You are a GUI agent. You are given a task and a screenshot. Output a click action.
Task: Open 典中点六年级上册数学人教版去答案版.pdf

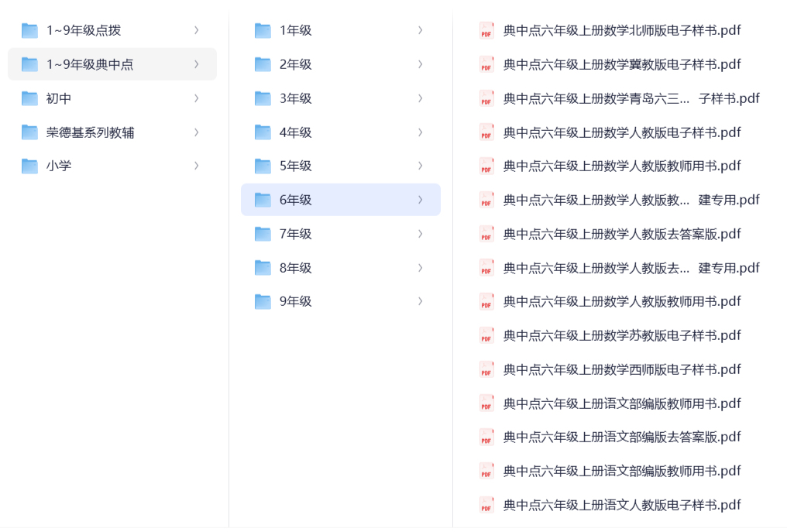[621, 234]
